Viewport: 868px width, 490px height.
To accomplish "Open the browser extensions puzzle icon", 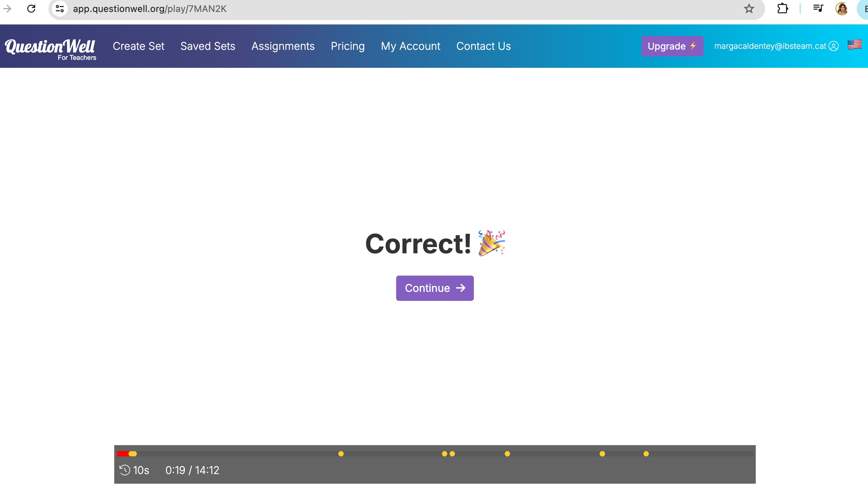I will 782,8.
